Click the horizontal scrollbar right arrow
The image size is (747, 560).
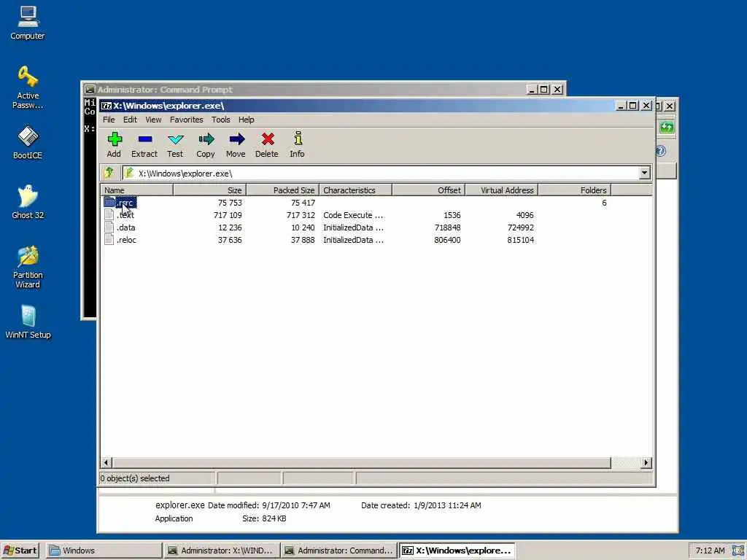(x=646, y=462)
